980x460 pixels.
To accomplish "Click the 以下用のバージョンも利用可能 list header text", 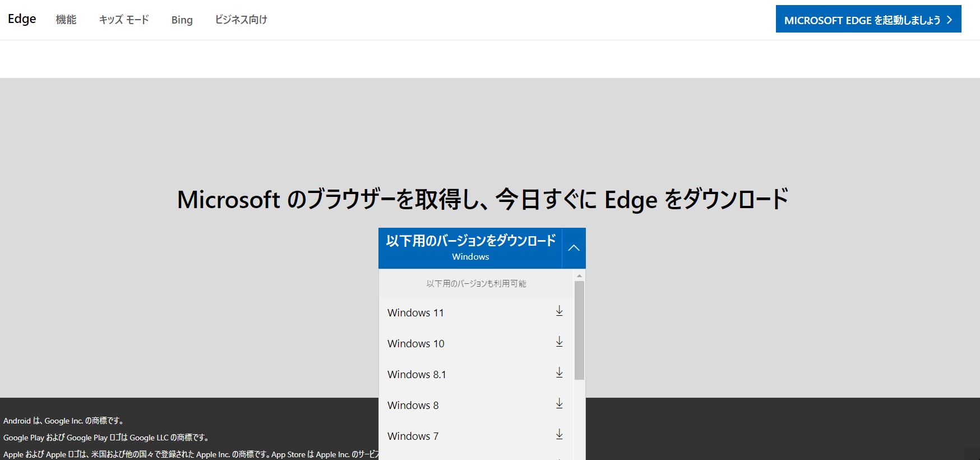I will coord(476,284).
